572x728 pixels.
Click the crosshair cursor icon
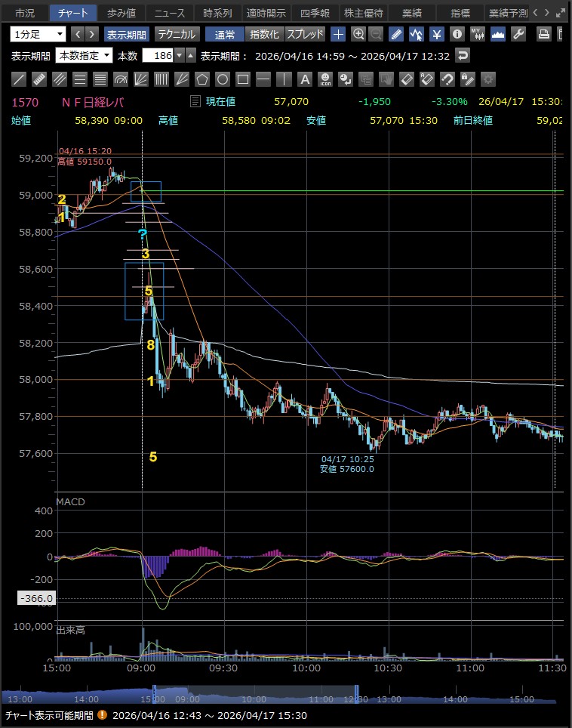[x=338, y=34]
